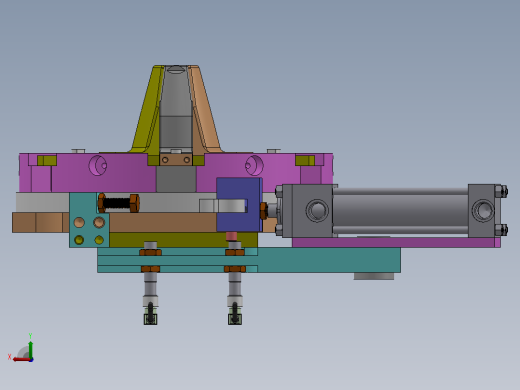
Task: Select the purple mounting plate beneath the cylinder
Action: pos(396,242)
